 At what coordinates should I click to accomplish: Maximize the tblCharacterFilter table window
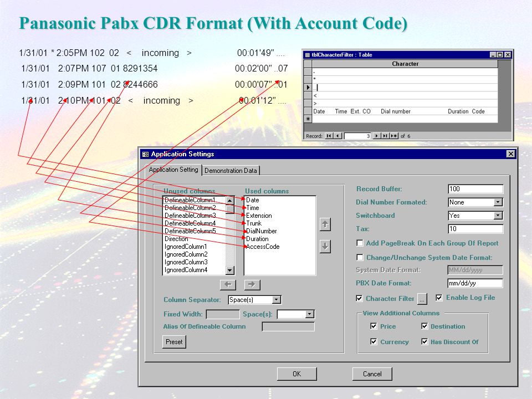click(x=500, y=55)
